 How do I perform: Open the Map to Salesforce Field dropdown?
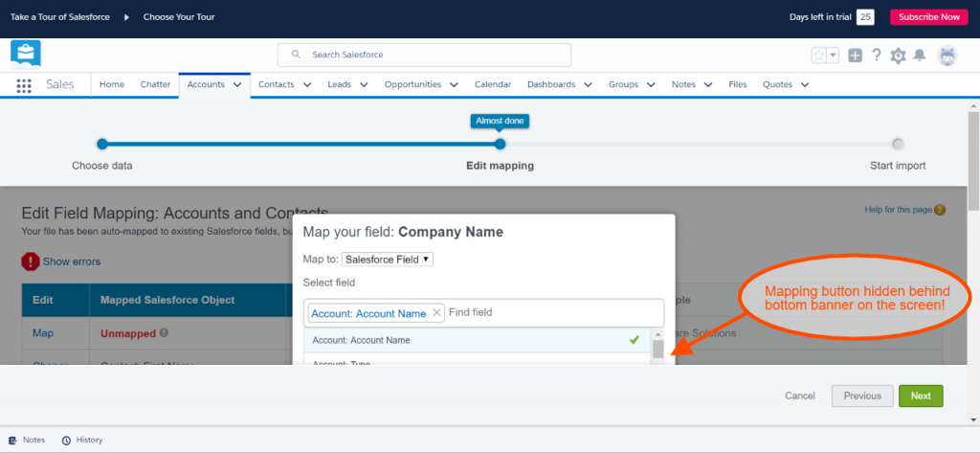pyautogui.click(x=388, y=259)
